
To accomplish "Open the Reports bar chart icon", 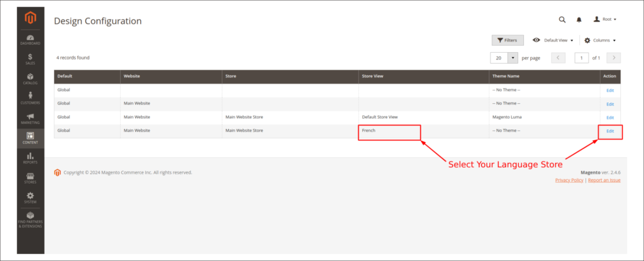I will coord(30,158).
